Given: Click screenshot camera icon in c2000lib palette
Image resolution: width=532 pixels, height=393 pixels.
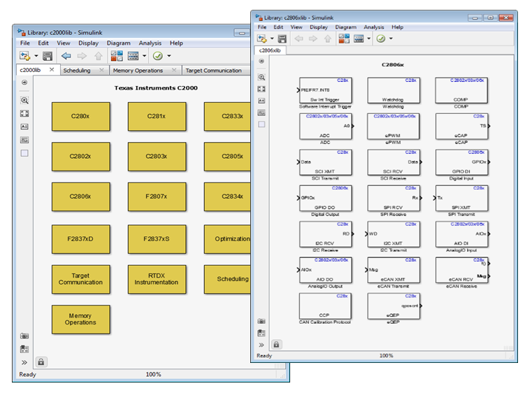Looking at the screenshot, I should tap(24, 336).
